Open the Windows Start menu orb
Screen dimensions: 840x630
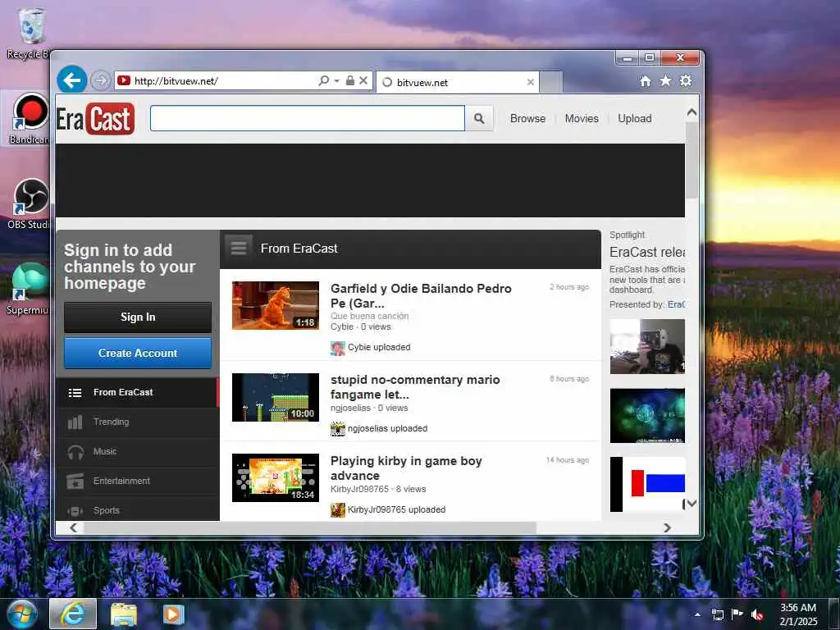point(21,614)
